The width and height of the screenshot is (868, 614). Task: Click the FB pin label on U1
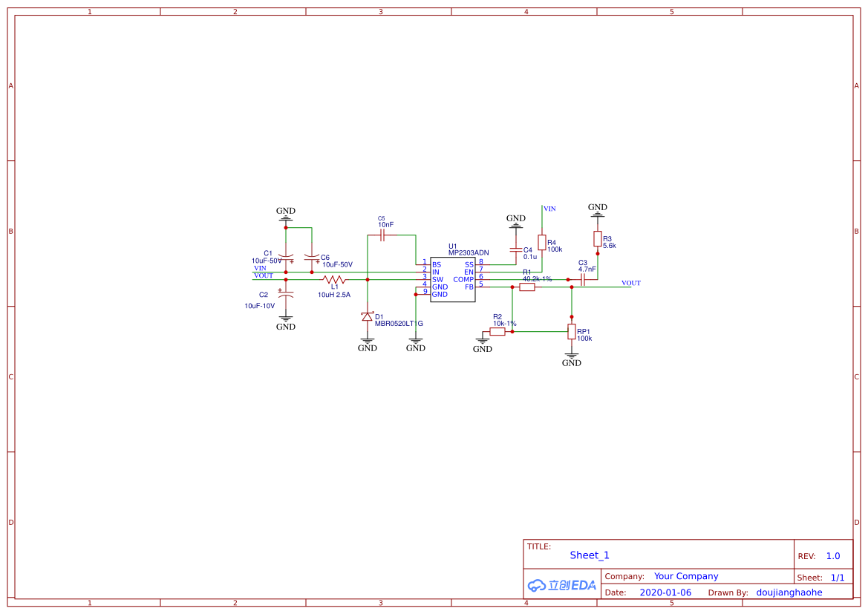coord(469,287)
